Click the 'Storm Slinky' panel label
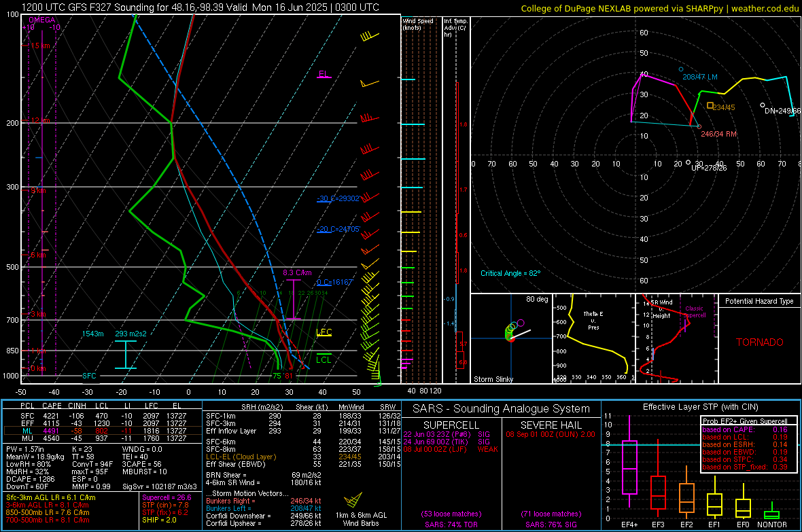802x532 pixels. pos(493,379)
